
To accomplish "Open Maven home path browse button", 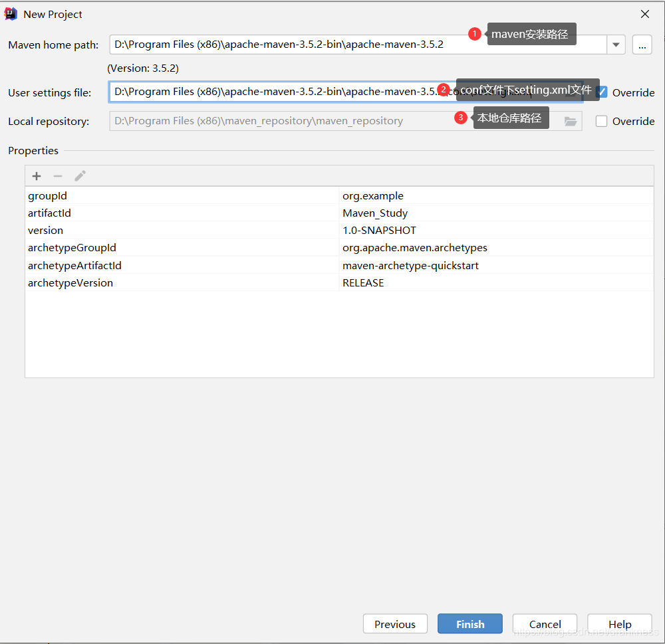I will point(642,45).
